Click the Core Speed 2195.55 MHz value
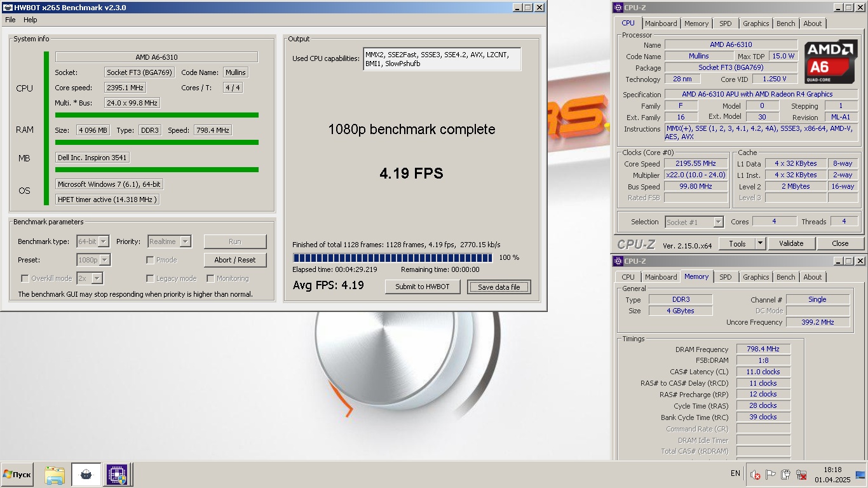This screenshot has height=488, width=868. pos(696,163)
